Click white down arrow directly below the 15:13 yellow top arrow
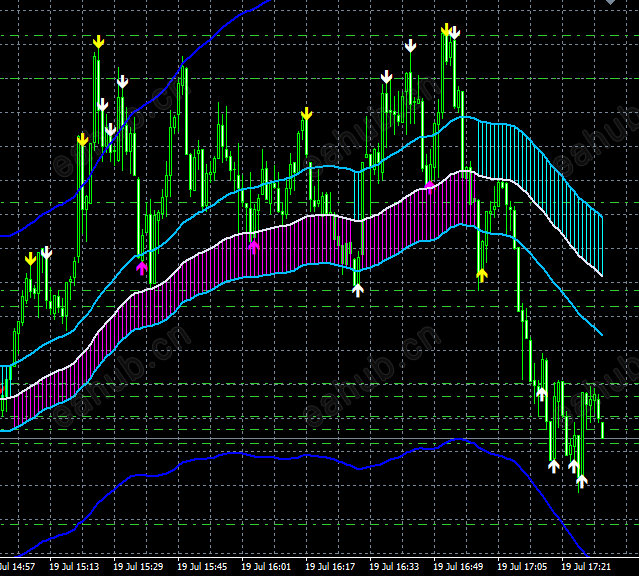The image size is (639, 576). (x=102, y=105)
